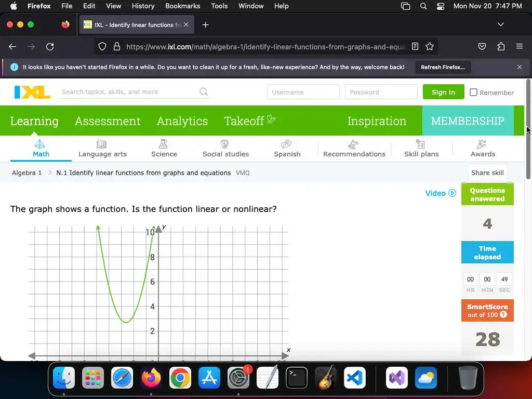Open Recommendations section
Image resolution: width=532 pixels, height=399 pixels.
(x=354, y=148)
